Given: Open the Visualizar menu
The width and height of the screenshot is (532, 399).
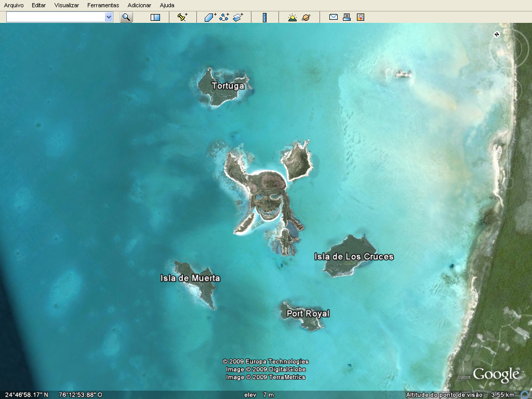Looking at the screenshot, I should click(66, 5).
